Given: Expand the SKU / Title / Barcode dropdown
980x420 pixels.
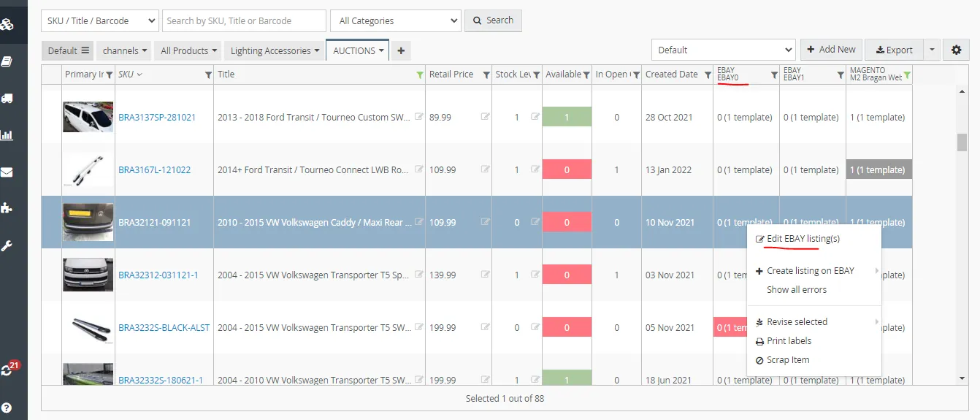Looking at the screenshot, I should [x=99, y=20].
